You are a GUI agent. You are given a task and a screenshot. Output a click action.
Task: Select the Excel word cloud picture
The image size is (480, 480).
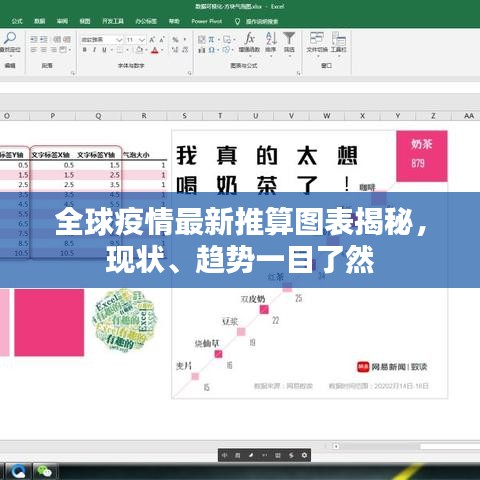tap(125, 320)
